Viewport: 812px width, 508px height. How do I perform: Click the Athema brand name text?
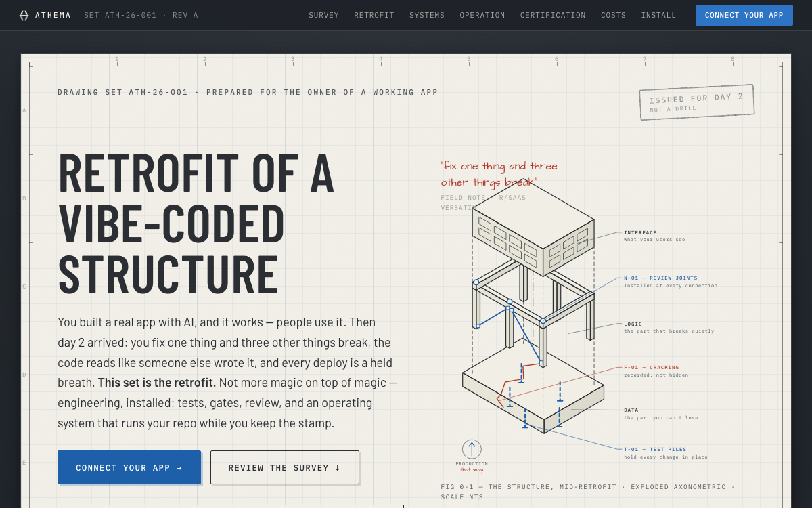click(x=53, y=15)
